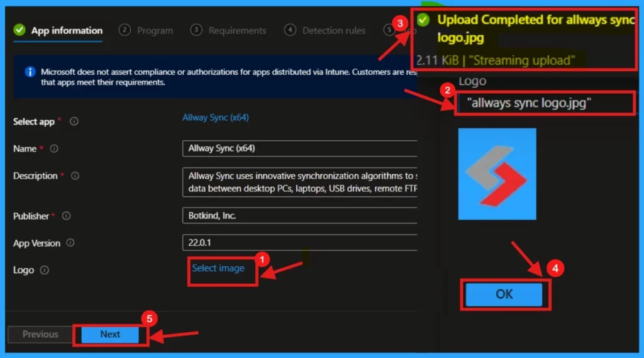Click the Name input field
644x358 pixels.
pyautogui.click(x=300, y=148)
